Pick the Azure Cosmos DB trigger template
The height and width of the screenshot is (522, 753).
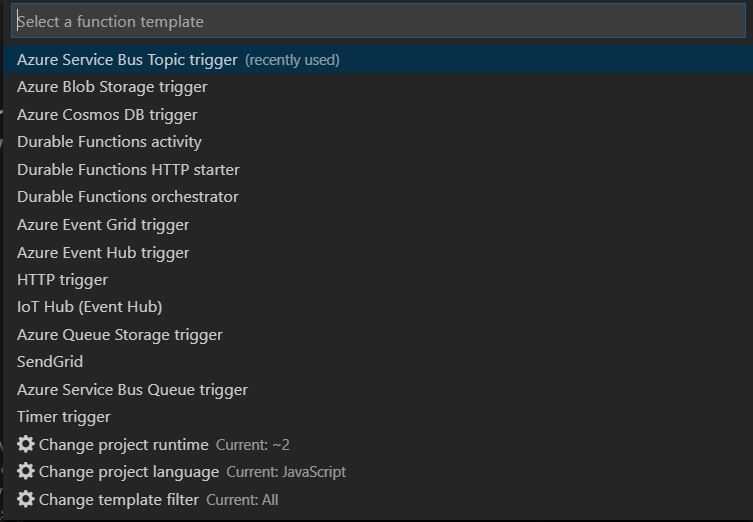point(378,115)
